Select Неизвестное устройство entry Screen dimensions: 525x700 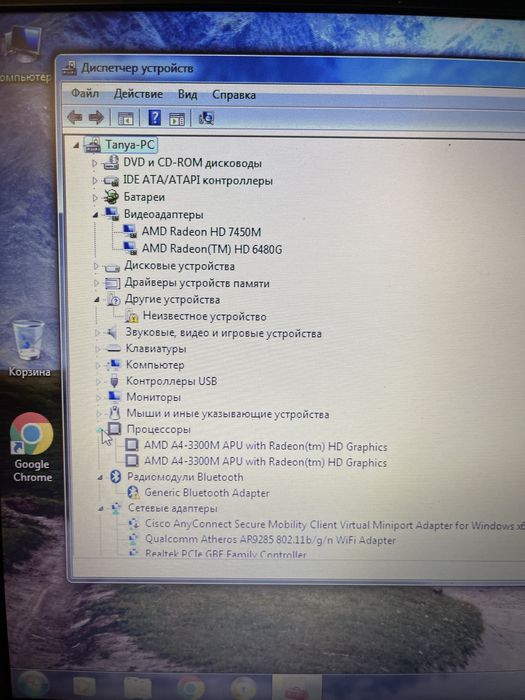tap(204, 317)
